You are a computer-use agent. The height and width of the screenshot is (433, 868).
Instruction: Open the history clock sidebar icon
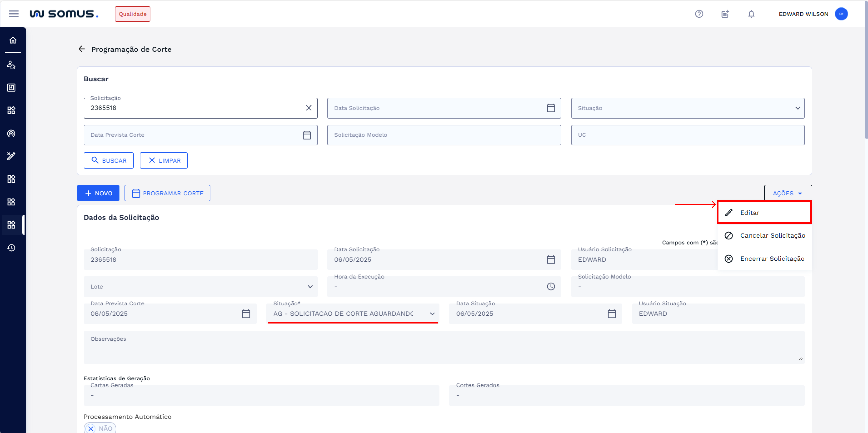(11, 248)
